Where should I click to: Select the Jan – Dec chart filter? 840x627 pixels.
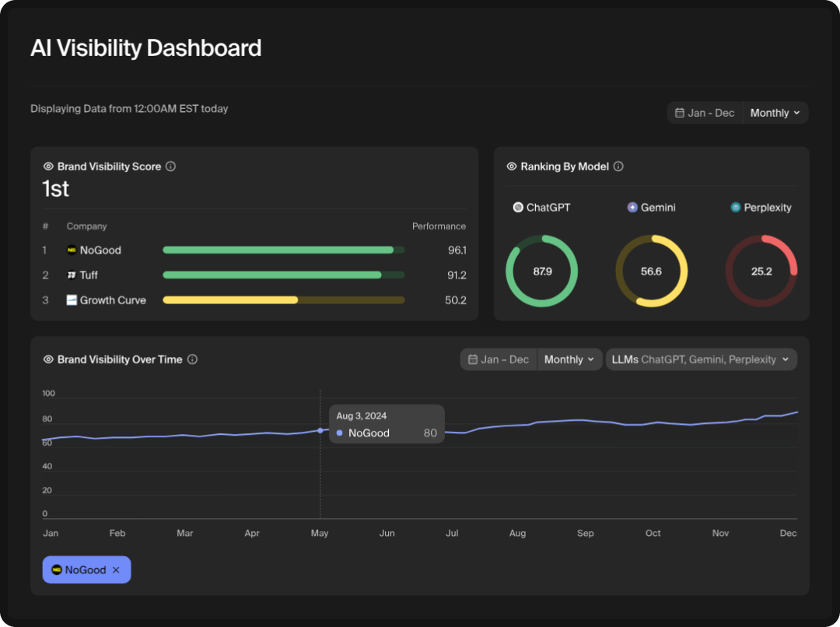tap(499, 359)
